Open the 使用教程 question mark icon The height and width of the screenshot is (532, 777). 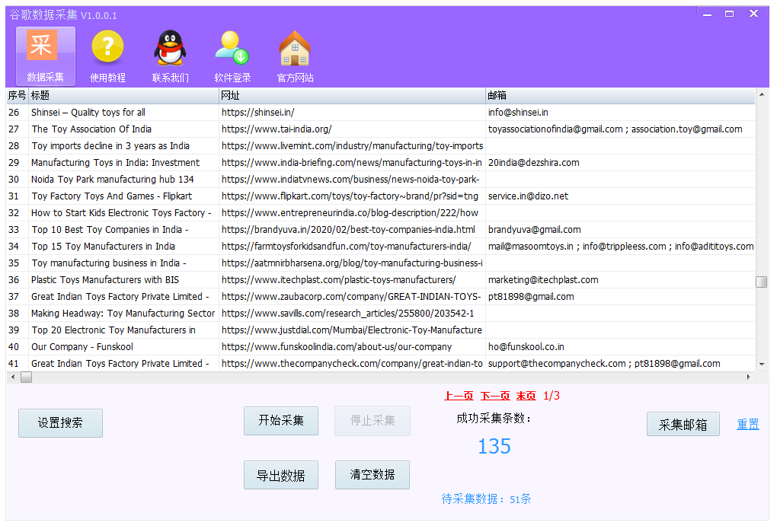pyautogui.click(x=107, y=48)
